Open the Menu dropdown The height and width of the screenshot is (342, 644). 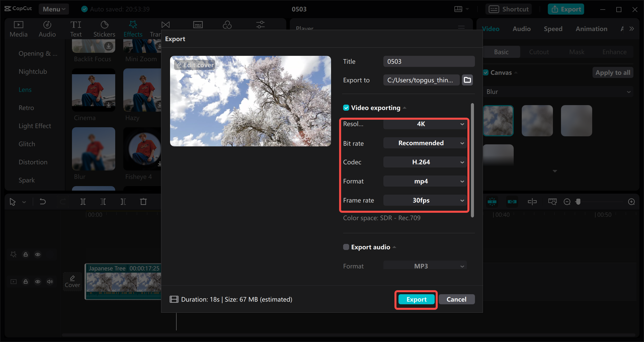[x=54, y=9]
